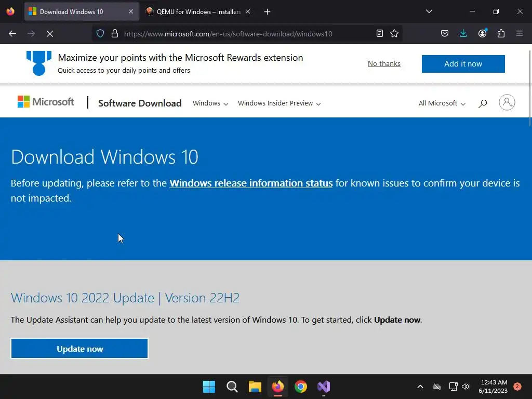Open the clock showing 12:43 AM

pos(493,387)
